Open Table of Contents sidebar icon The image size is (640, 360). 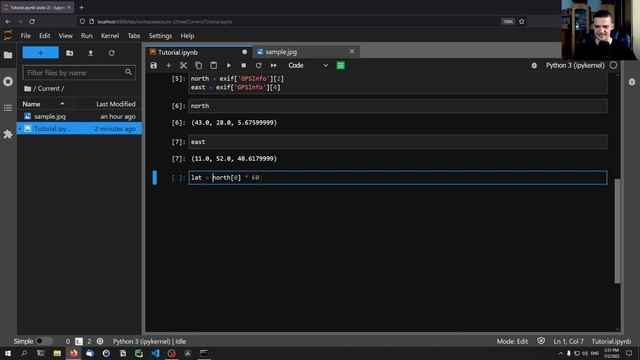pyautogui.click(x=8, y=108)
